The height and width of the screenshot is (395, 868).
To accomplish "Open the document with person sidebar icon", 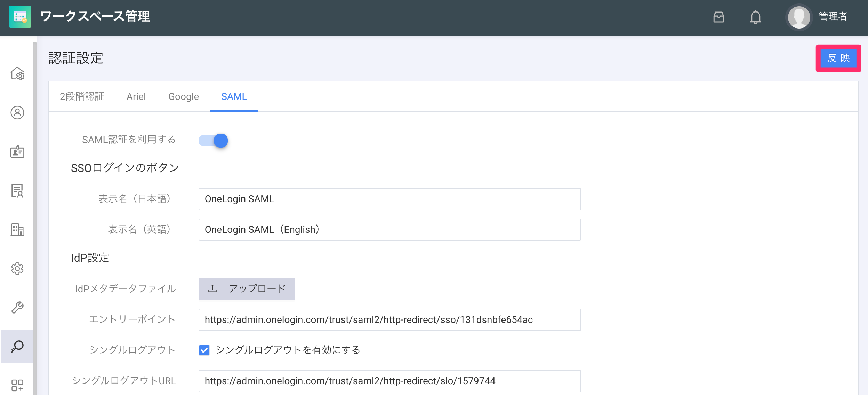I will tap(17, 190).
